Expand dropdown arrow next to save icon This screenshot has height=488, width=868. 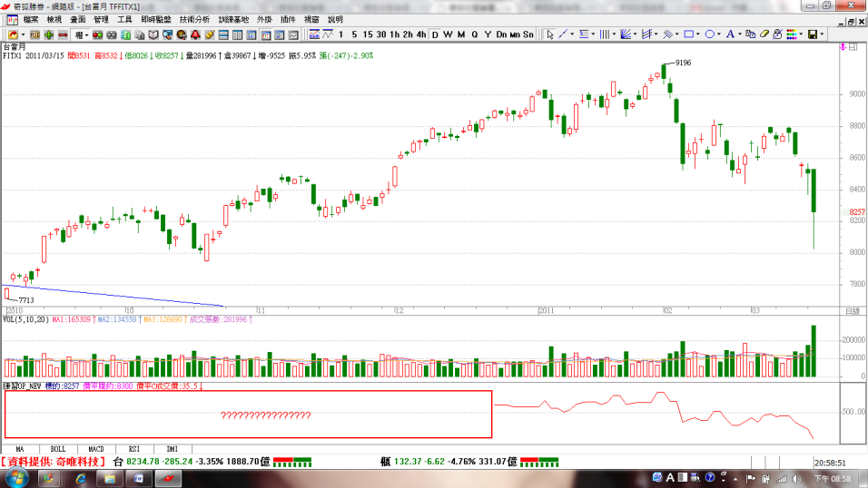[x=823, y=34]
